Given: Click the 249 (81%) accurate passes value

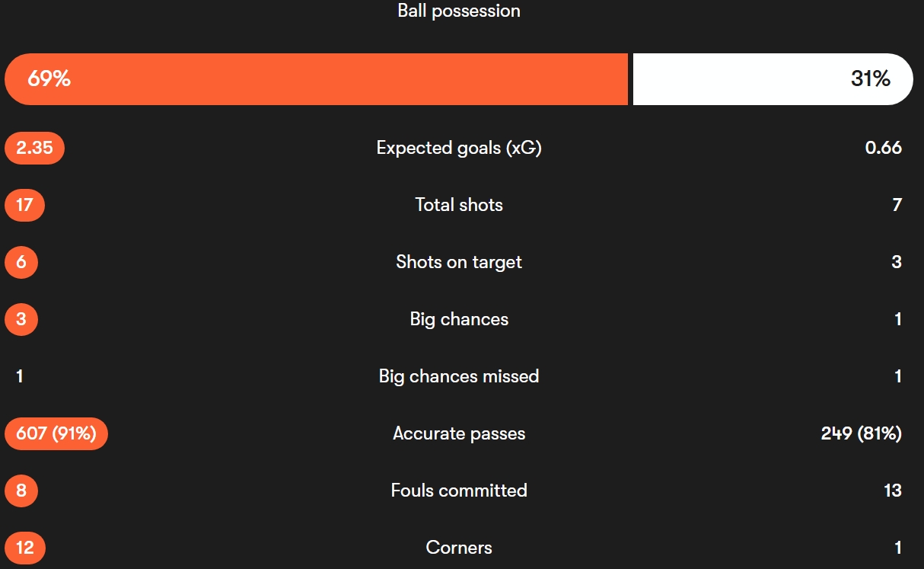Looking at the screenshot, I should pyautogui.click(x=861, y=433).
